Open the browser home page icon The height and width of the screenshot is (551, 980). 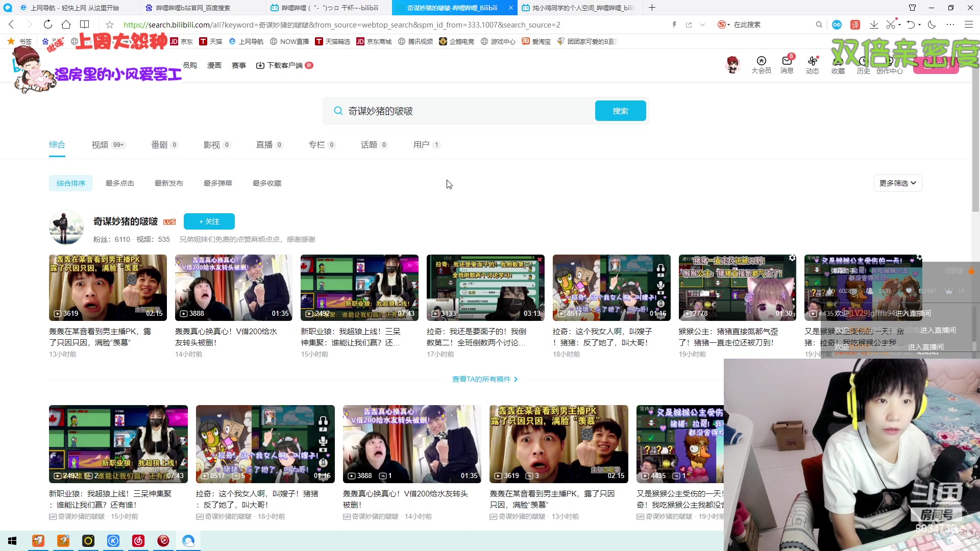(x=66, y=24)
